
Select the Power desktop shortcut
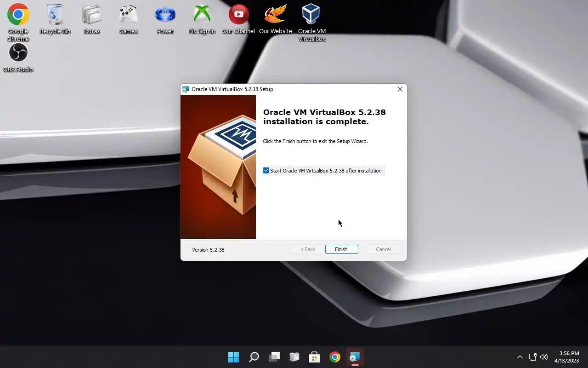165,19
